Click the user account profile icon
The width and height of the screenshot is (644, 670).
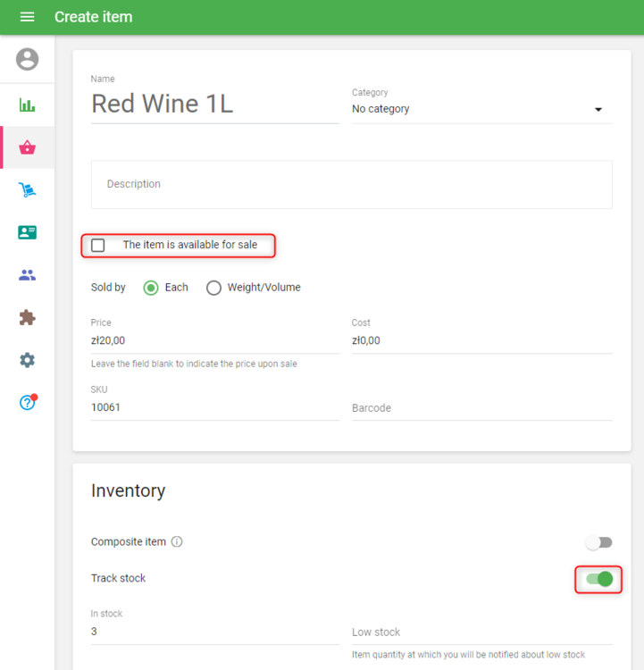click(x=27, y=59)
